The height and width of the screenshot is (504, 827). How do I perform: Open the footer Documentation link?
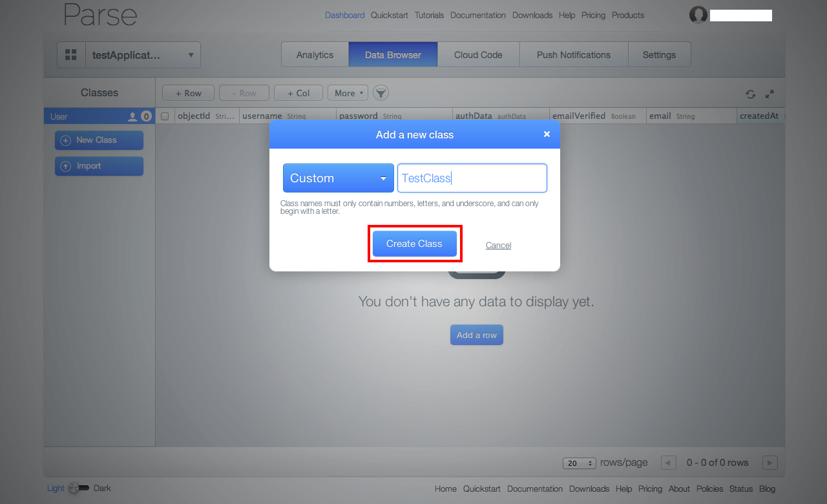coord(535,488)
